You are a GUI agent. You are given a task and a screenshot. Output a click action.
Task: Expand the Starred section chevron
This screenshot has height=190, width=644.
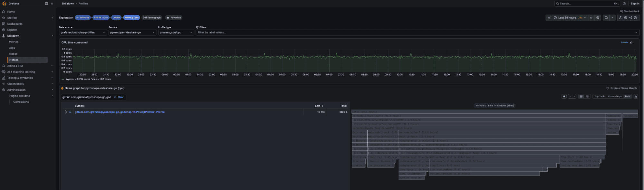click(x=52, y=18)
